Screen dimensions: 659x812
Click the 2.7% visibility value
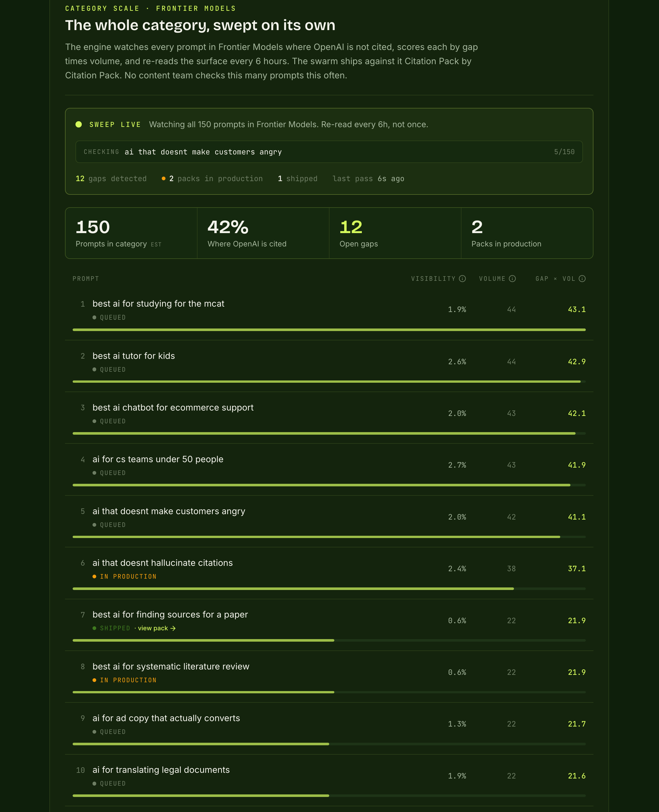pyautogui.click(x=457, y=465)
